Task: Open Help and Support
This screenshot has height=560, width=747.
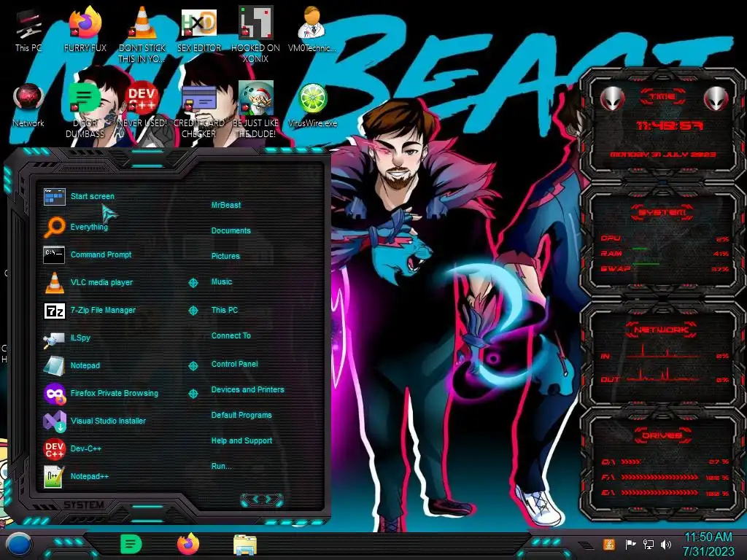Action: (x=241, y=441)
